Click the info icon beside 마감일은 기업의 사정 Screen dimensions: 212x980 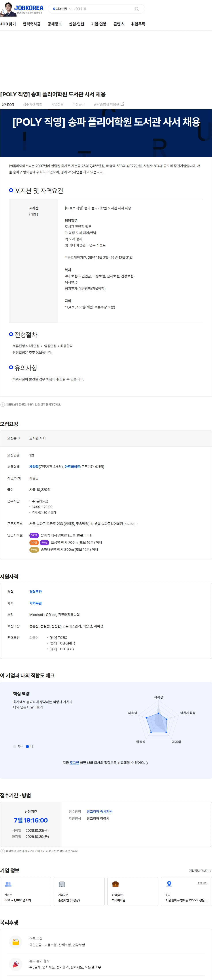(x=3, y=851)
